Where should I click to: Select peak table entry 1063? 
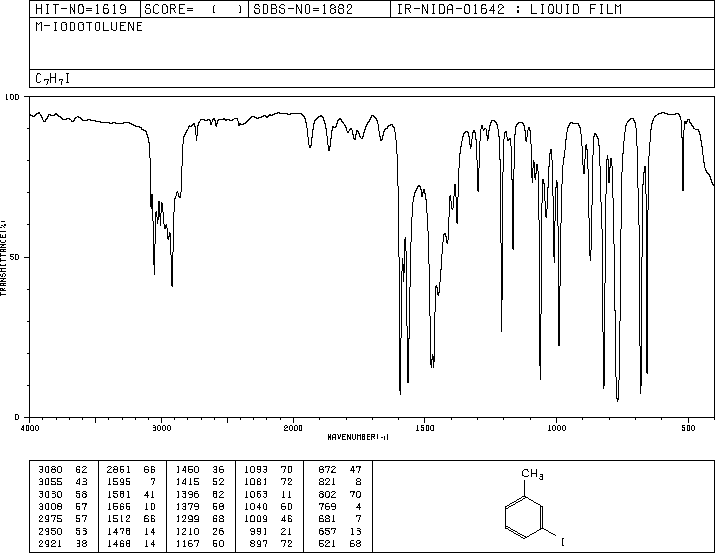(x=256, y=494)
